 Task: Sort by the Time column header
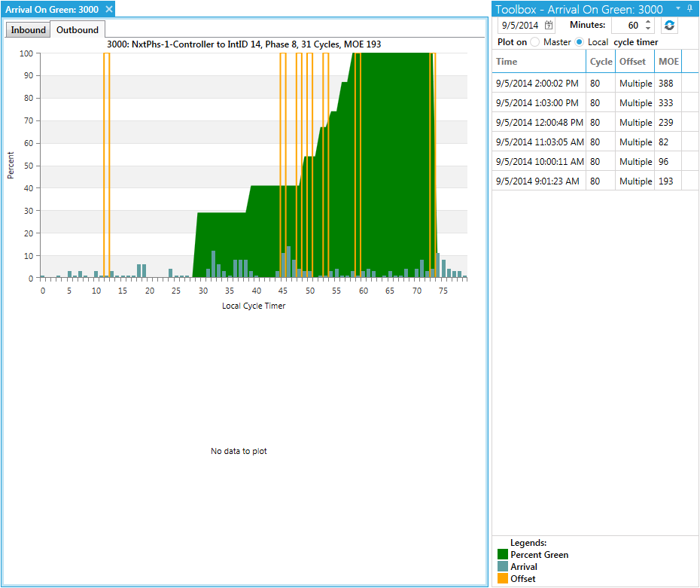538,62
